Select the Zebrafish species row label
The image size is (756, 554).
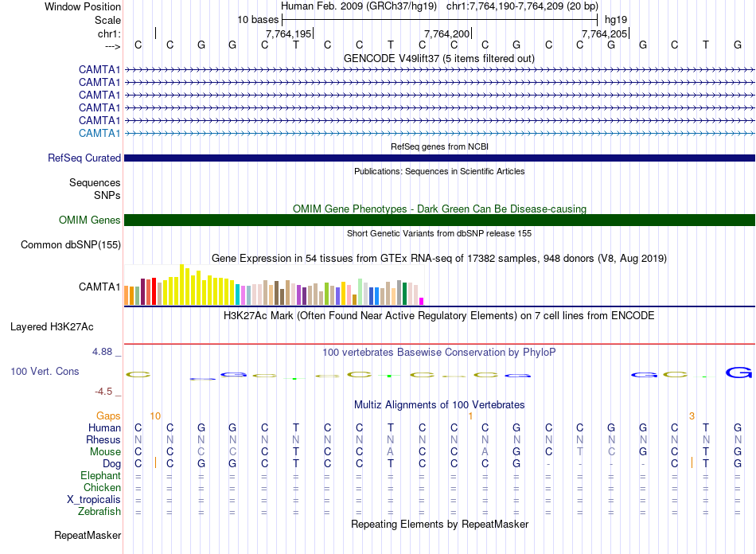[x=99, y=512]
